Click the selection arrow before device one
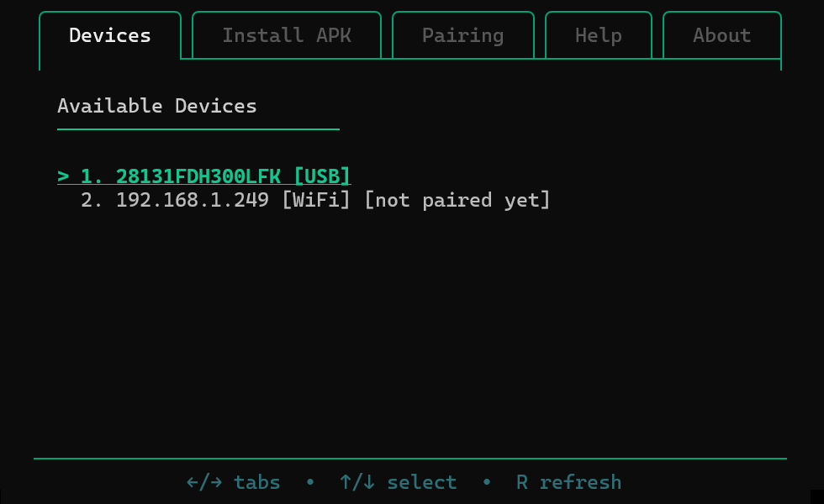Image resolution: width=824 pixels, height=504 pixels. click(x=62, y=176)
